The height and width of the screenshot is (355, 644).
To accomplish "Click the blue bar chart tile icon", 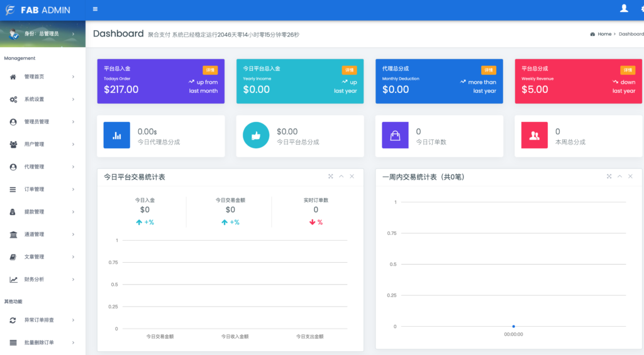I will tap(116, 135).
